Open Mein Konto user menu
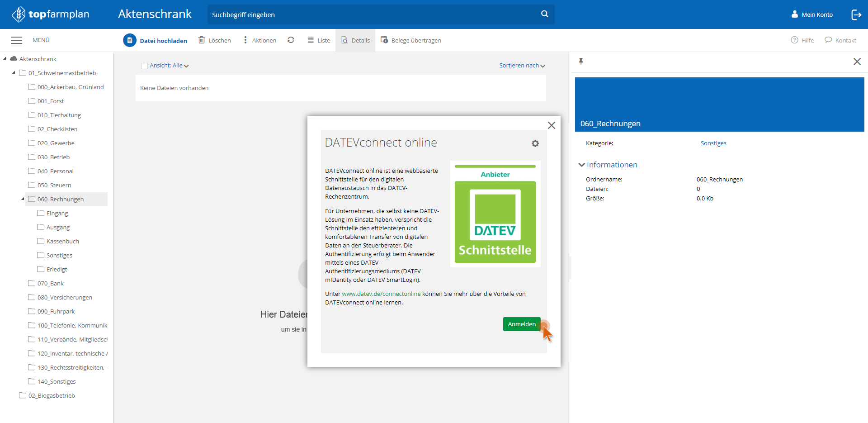 [x=812, y=14]
